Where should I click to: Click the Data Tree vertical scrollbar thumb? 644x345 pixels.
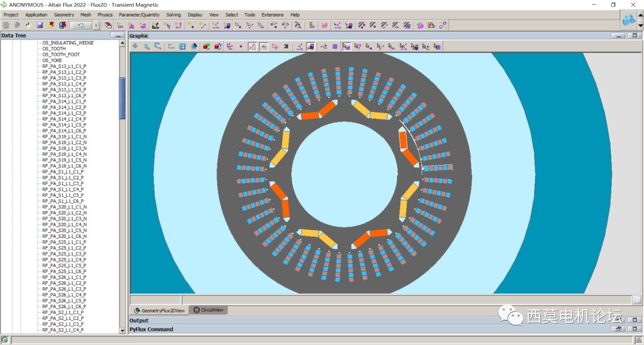[x=123, y=98]
